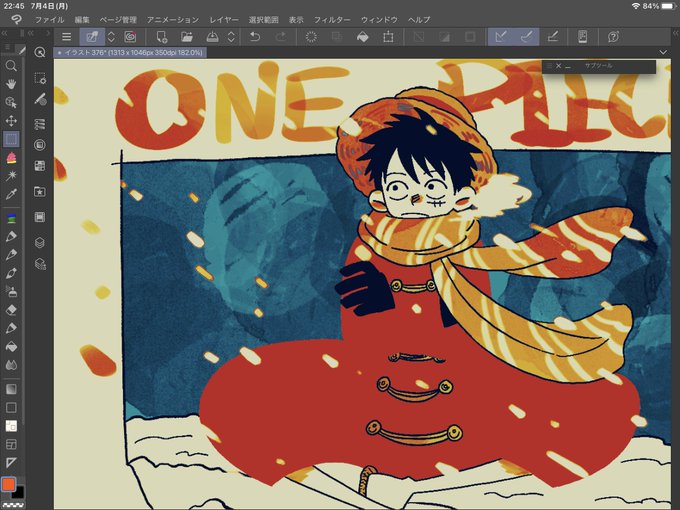This screenshot has width=680, height=510.
Task: Select the Ruler tool
Action: tap(11, 462)
